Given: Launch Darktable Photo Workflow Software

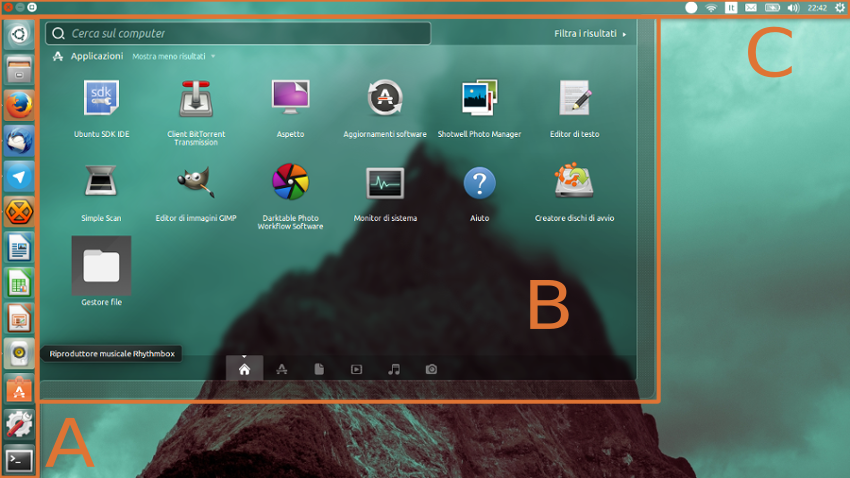Looking at the screenshot, I should (x=290, y=182).
